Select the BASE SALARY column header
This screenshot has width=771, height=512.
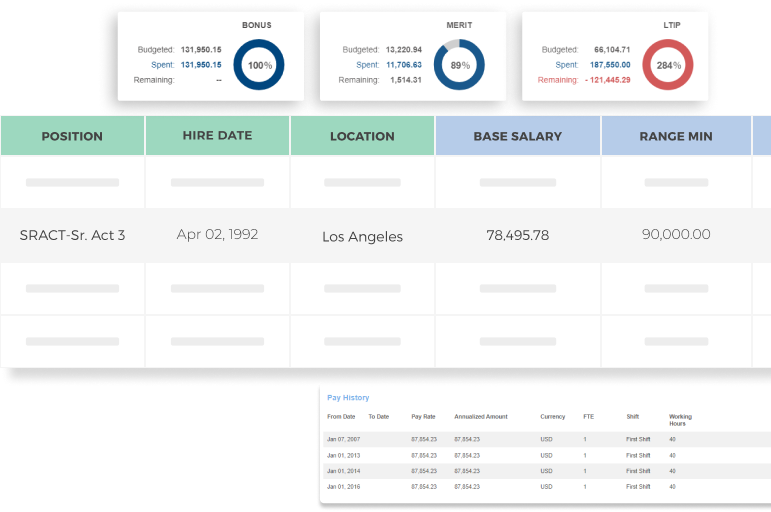coord(517,136)
